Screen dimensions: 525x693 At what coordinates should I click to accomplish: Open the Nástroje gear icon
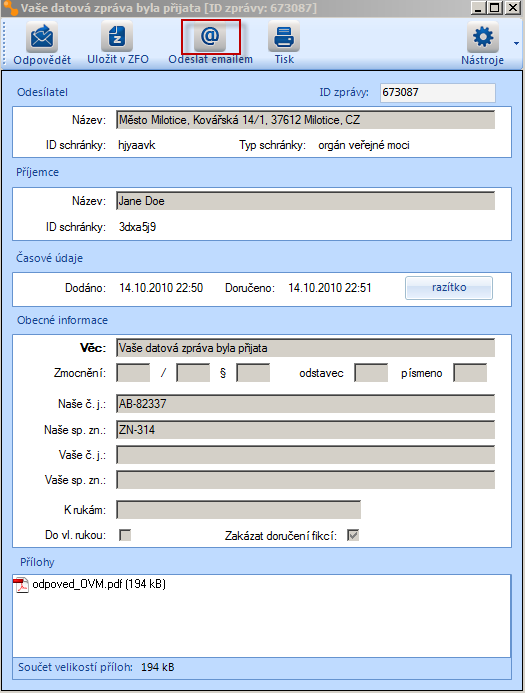tap(483, 37)
